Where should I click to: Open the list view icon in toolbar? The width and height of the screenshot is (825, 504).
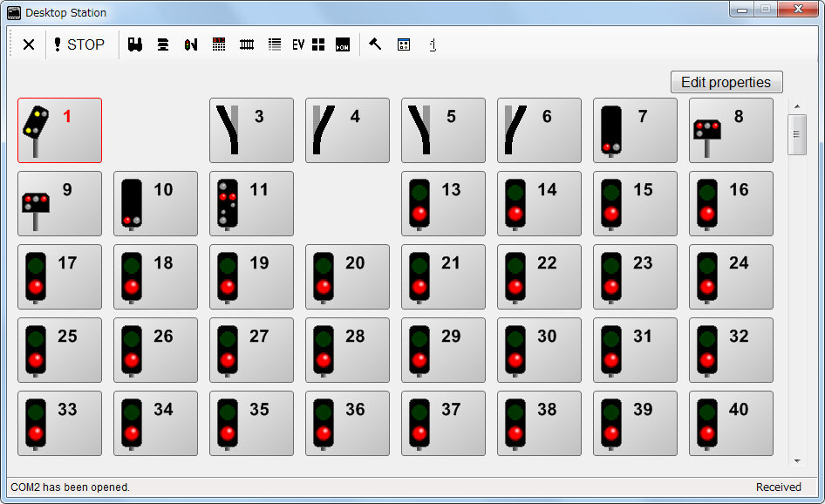275,44
